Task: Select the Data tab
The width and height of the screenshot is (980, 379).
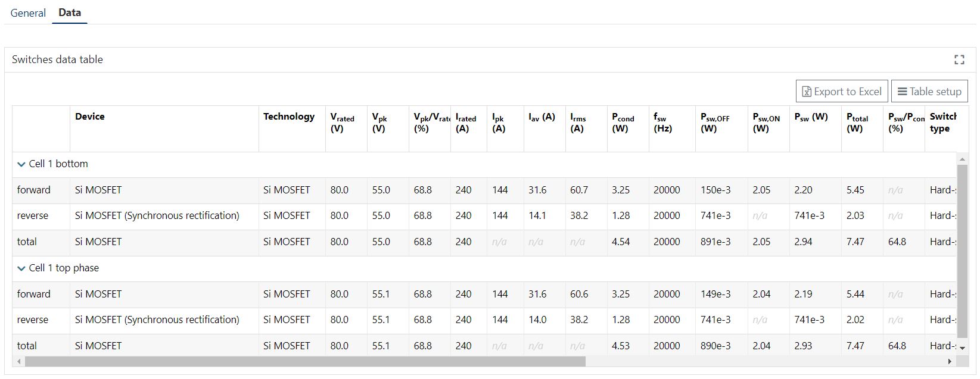Action: [70, 12]
